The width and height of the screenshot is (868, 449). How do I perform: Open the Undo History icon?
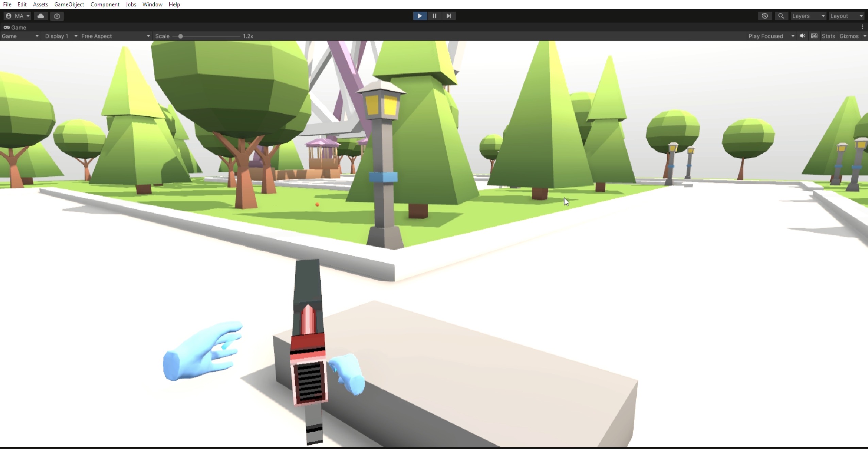765,16
